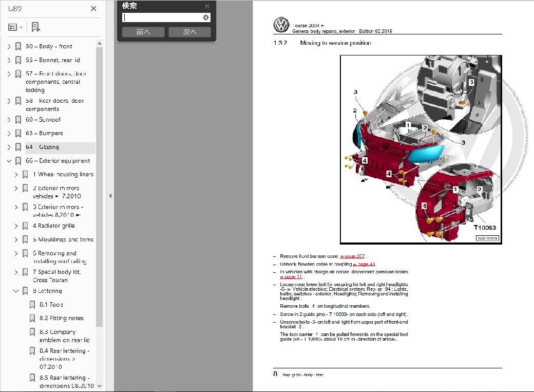Go to 63 – Bumpers section

point(44,133)
